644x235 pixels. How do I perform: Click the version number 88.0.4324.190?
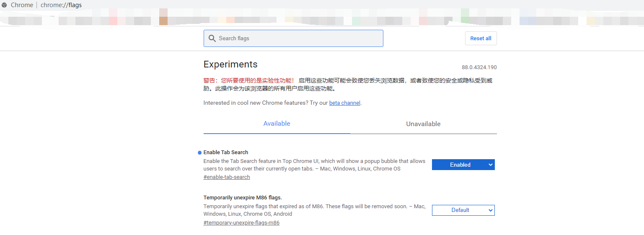[479, 67]
